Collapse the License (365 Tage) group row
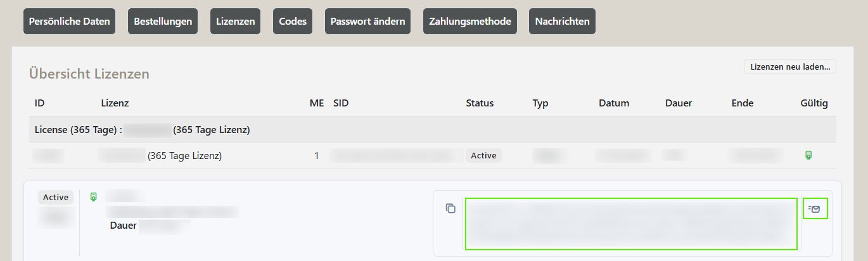This screenshot has width=868, height=261. tap(433, 130)
